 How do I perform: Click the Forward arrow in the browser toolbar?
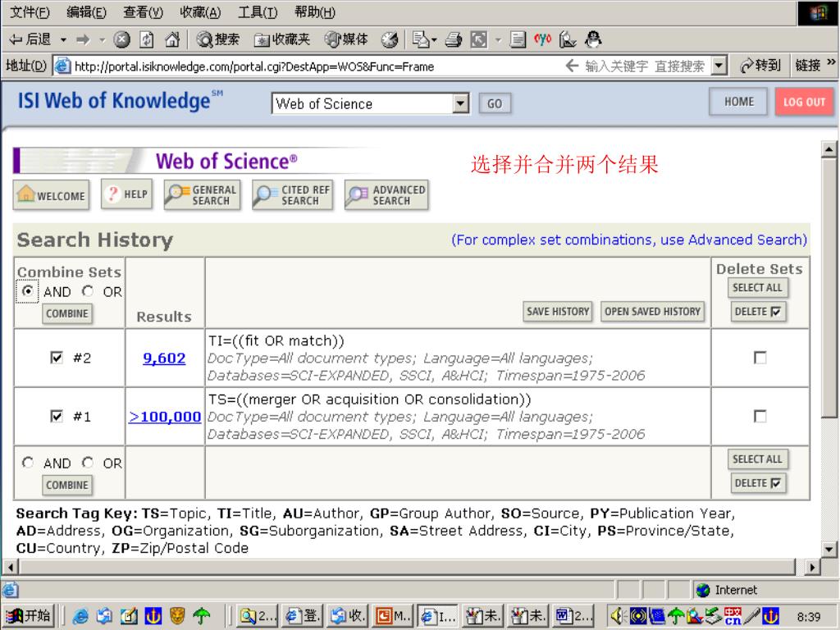point(83,39)
